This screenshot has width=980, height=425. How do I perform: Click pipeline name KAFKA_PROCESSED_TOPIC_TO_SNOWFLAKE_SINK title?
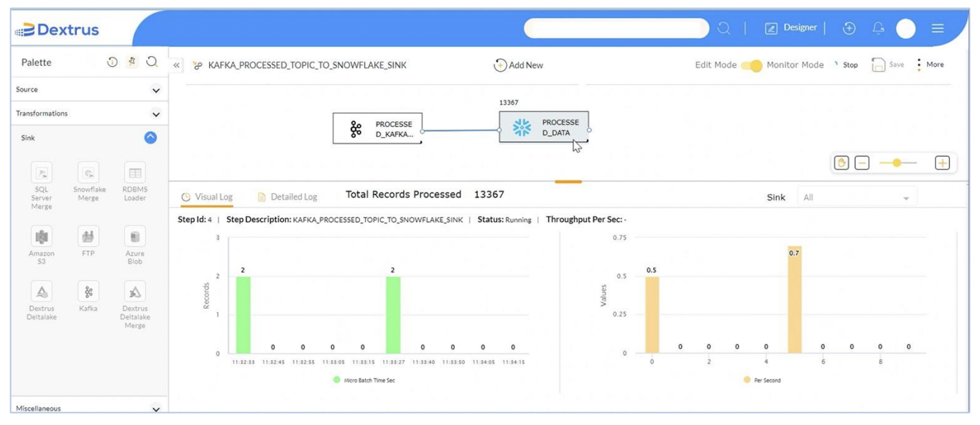click(307, 65)
